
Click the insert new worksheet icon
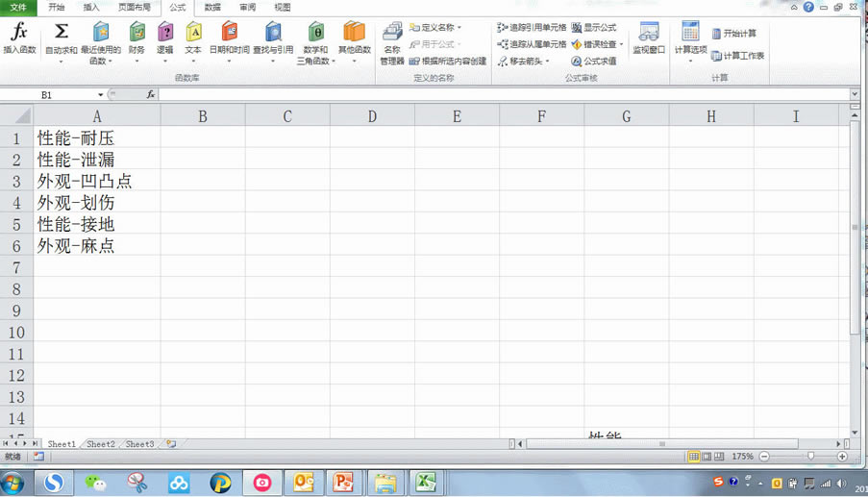172,444
